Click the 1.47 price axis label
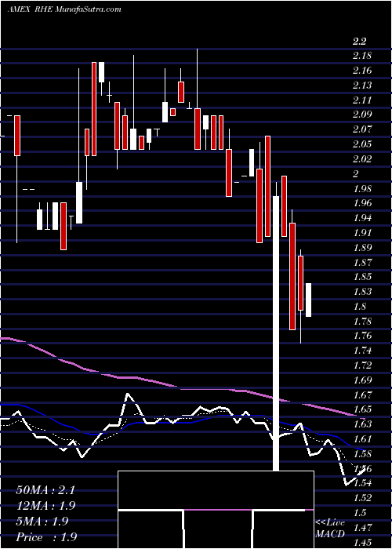392x549 pixels. point(362,527)
